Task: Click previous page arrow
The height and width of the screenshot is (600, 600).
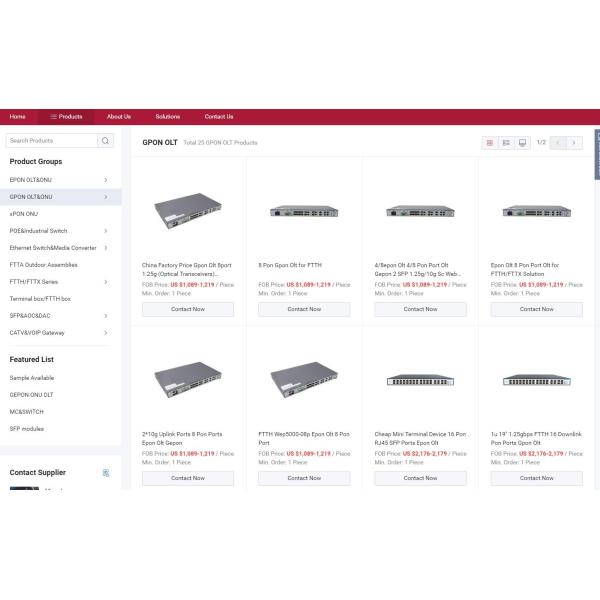Action: 558,143
